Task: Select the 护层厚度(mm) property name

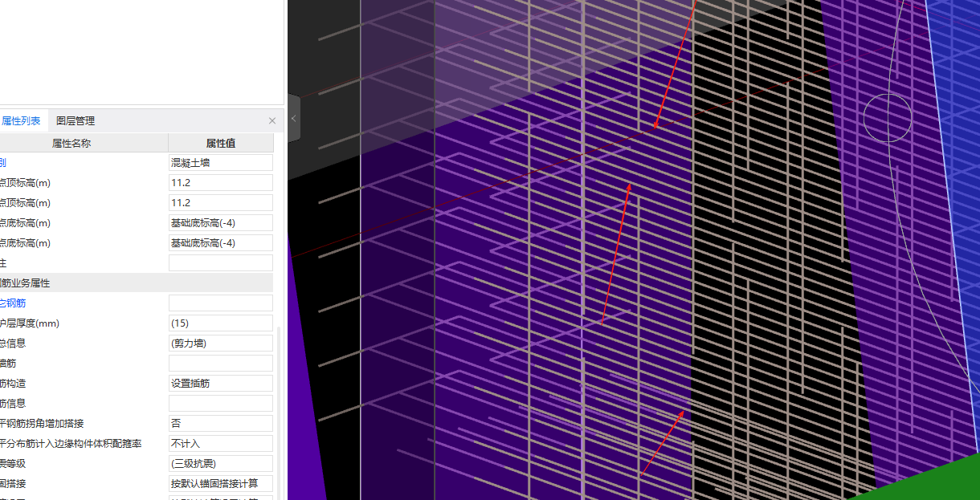Action: pos(30,323)
